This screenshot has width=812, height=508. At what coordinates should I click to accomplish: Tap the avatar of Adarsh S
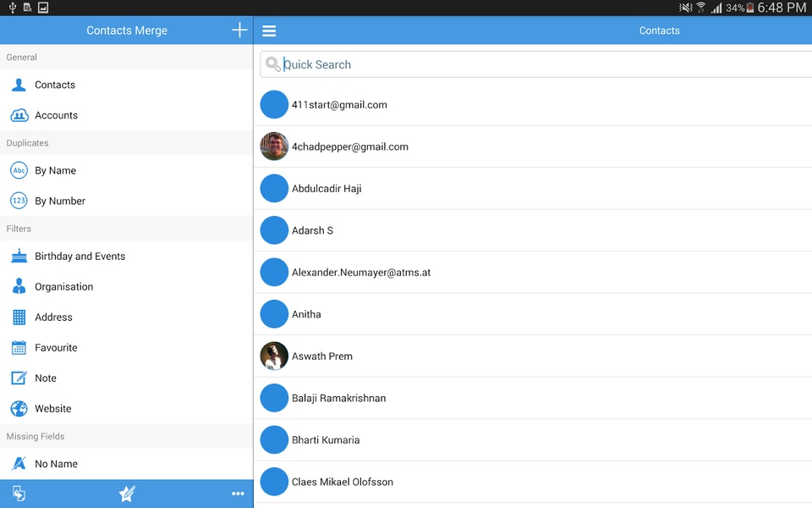tap(274, 230)
